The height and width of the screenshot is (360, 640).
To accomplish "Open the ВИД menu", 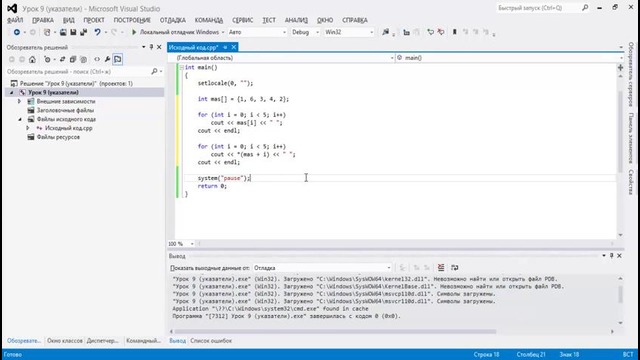I will tap(69, 20).
